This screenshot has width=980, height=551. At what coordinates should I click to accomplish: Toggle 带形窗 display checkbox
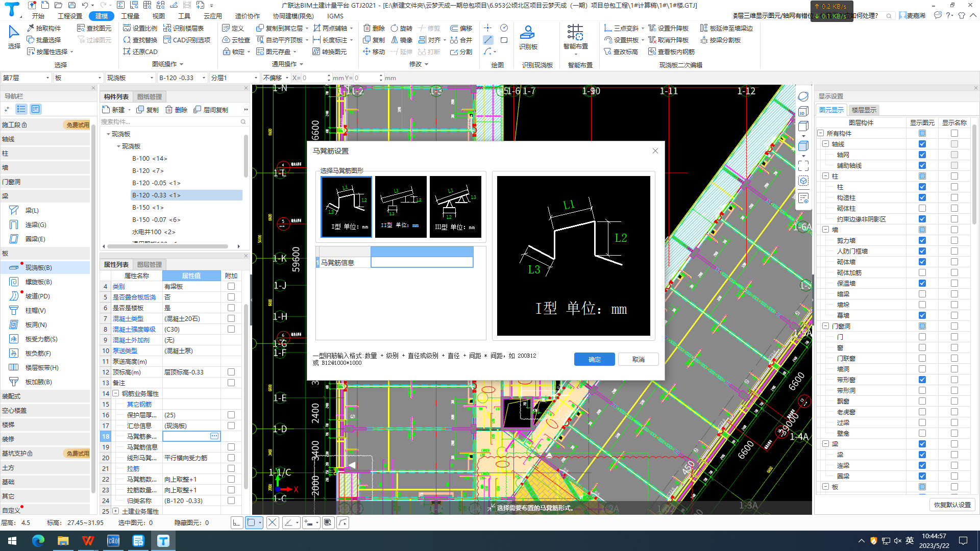(x=922, y=380)
